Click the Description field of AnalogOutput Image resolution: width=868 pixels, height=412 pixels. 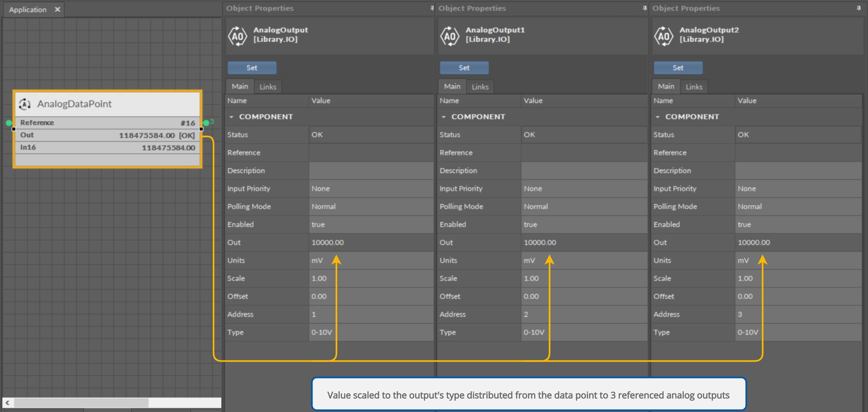(x=371, y=170)
